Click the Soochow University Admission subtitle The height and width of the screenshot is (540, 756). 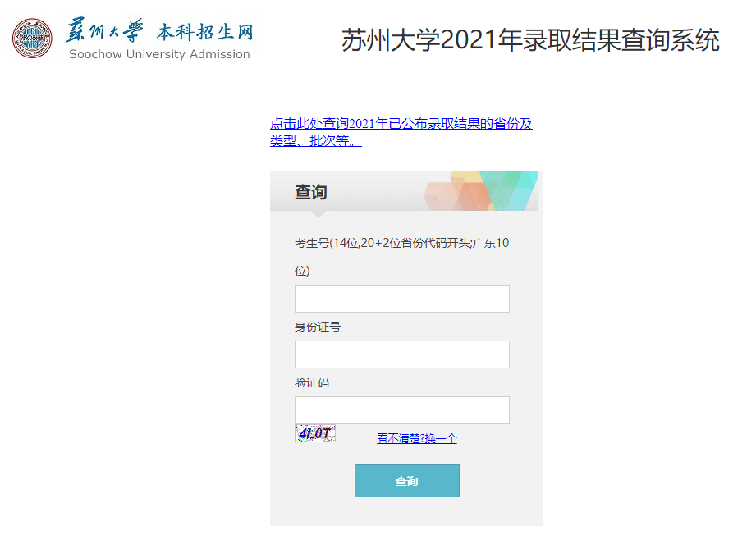[159, 54]
